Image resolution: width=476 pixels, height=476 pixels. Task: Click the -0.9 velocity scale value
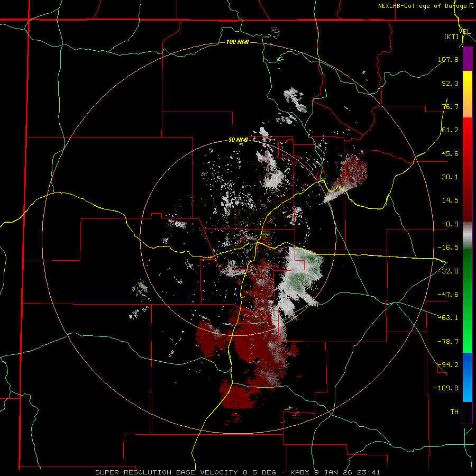[x=450, y=224]
